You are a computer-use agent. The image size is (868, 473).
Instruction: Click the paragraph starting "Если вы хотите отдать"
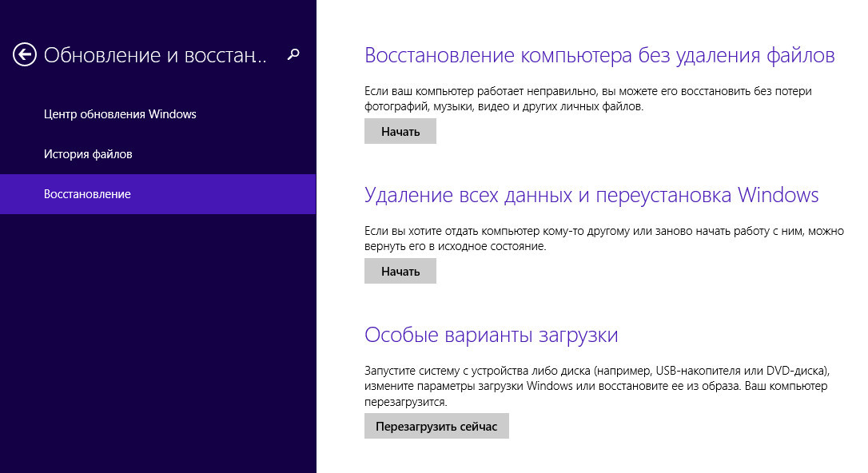coord(603,239)
